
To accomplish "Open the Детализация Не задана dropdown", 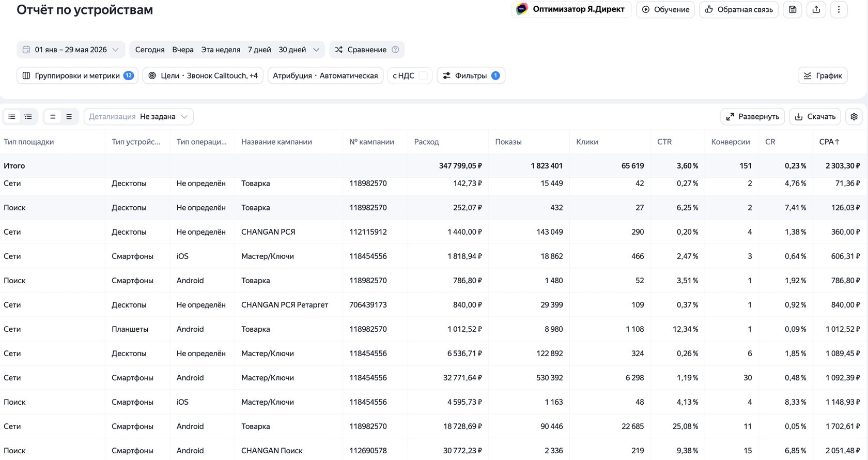I will [138, 117].
